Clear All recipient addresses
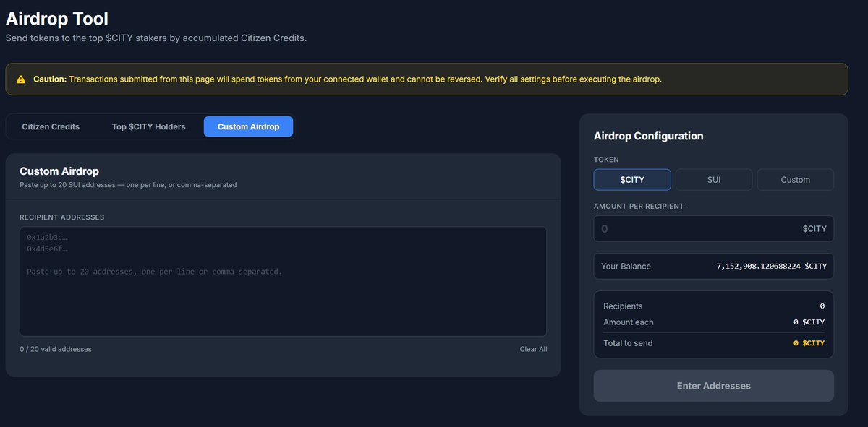Image resolution: width=868 pixels, height=427 pixels. [x=533, y=349]
